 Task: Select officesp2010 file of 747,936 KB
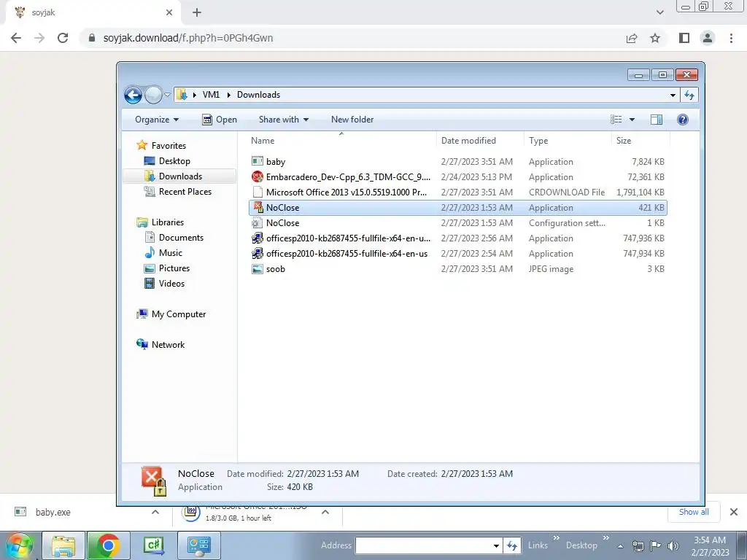457,238
